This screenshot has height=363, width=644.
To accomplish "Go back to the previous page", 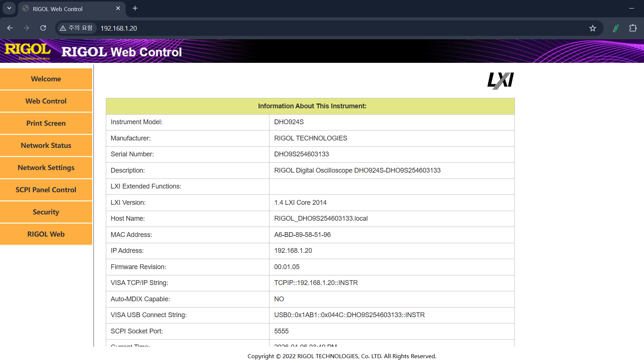I will pos(10,28).
